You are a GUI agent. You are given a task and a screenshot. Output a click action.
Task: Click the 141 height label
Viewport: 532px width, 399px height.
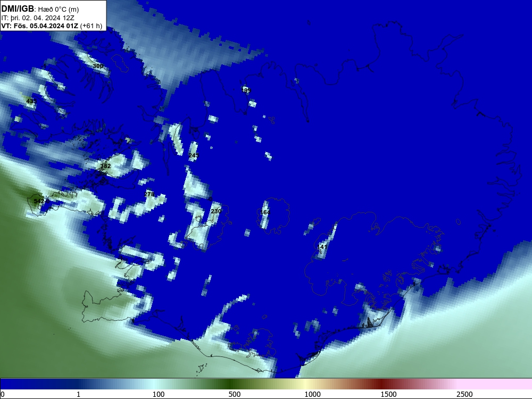[322, 247]
